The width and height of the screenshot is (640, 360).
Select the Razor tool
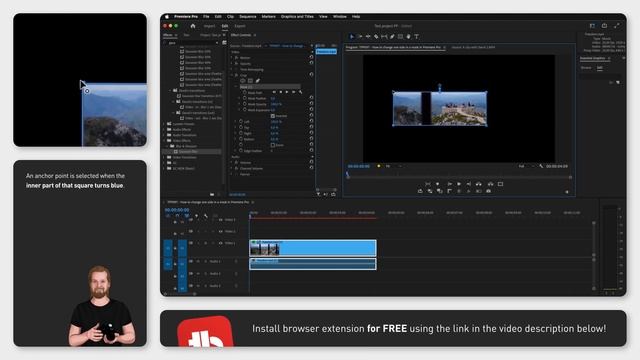tap(376, 36)
